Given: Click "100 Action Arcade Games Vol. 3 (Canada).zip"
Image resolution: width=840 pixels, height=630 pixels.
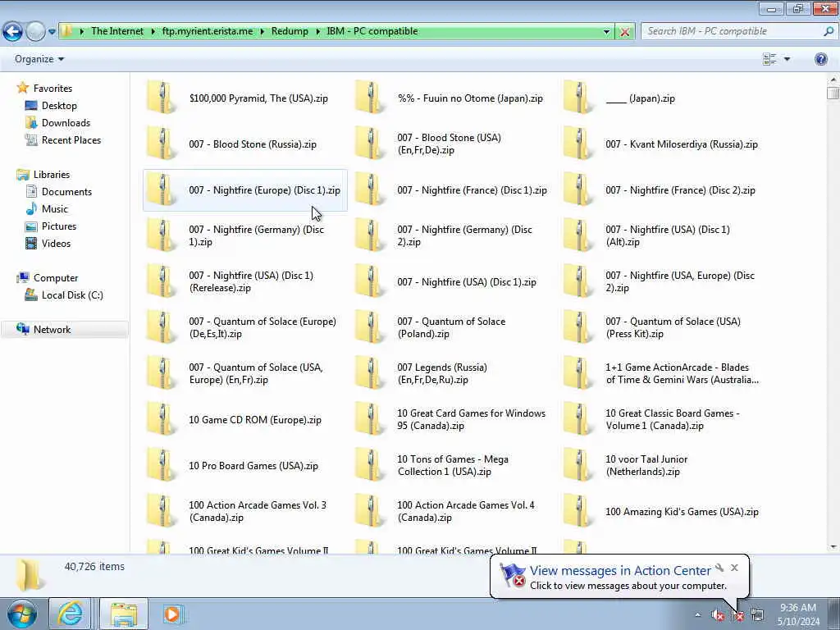Looking at the screenshot, I should (257, 512).
